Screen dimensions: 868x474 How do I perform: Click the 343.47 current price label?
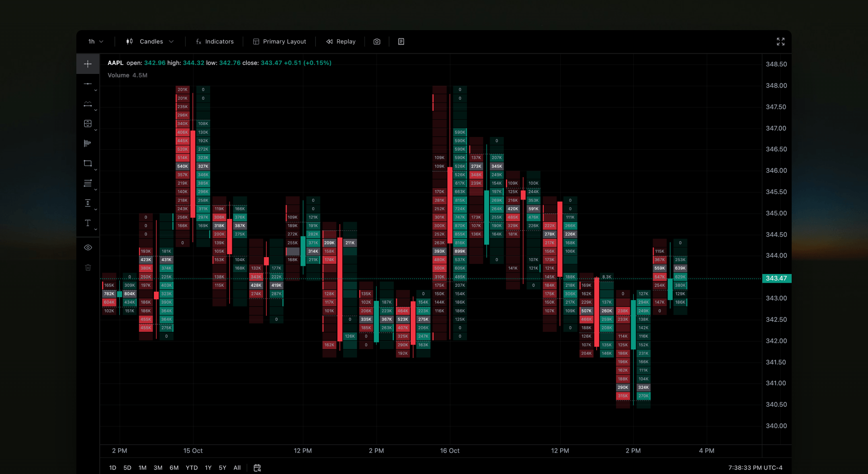pyautogui.click(x=776, y=278)
